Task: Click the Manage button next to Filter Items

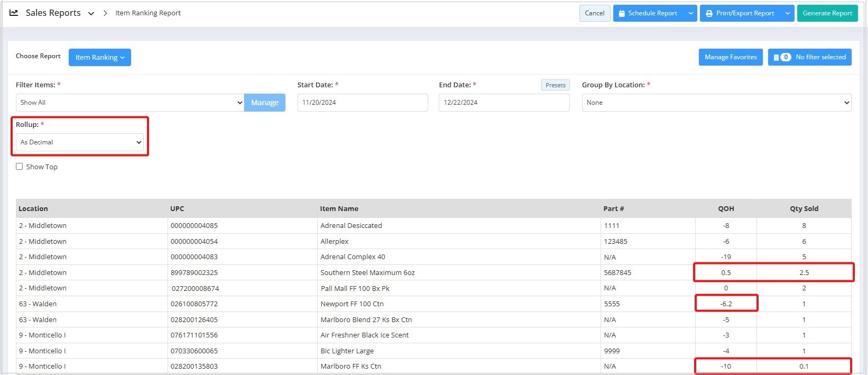Action: click(264, 103)
